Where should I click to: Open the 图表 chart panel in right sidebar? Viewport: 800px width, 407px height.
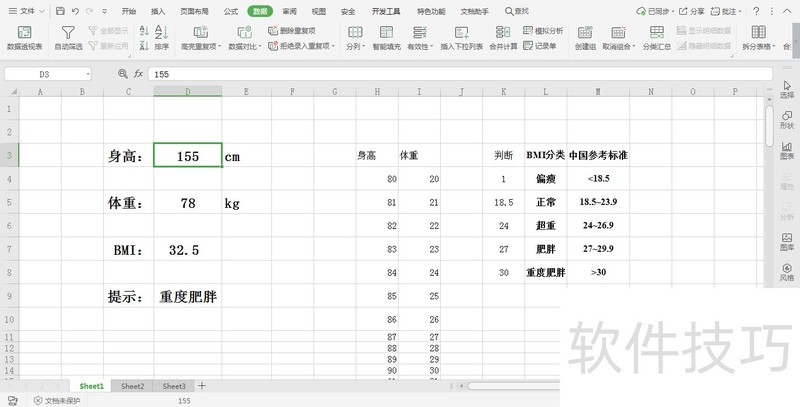click(787, 149)
